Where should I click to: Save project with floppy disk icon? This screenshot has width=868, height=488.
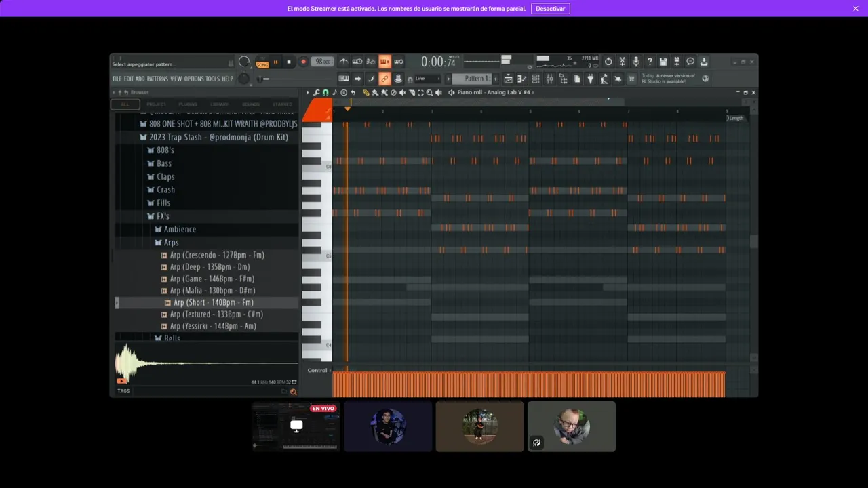(x=663, y=62)
